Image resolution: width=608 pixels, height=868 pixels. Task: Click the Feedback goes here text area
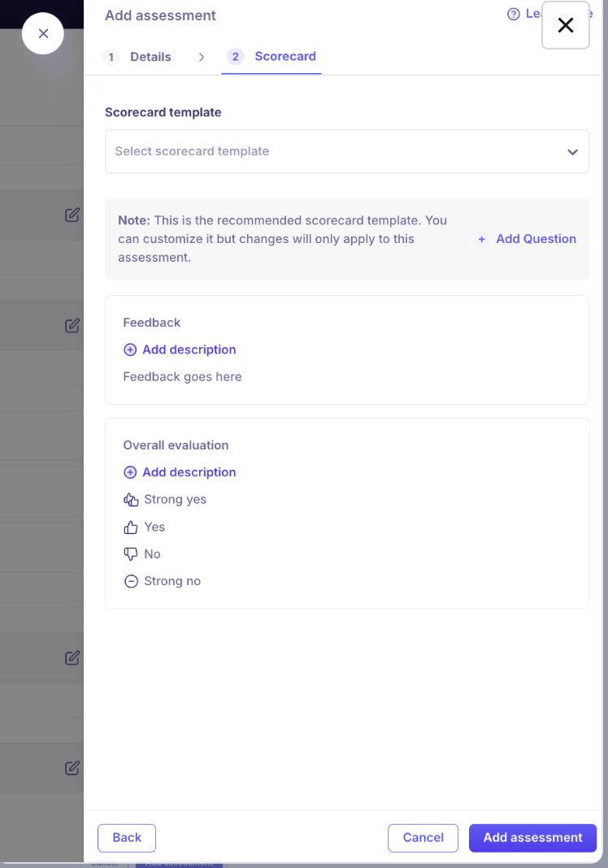pyautogui.click(x=182, y=377)
